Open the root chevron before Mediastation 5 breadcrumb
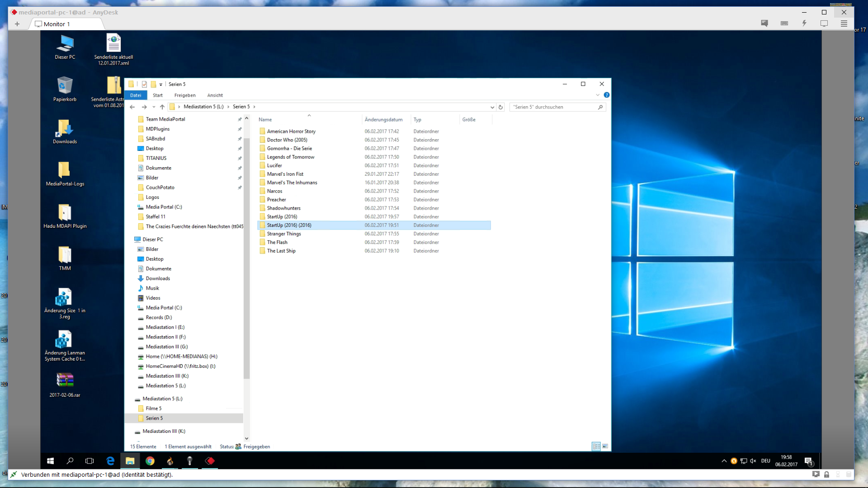The height and width of the screenshot is (488, 868). pyautogui.click(x=179, y=107)
